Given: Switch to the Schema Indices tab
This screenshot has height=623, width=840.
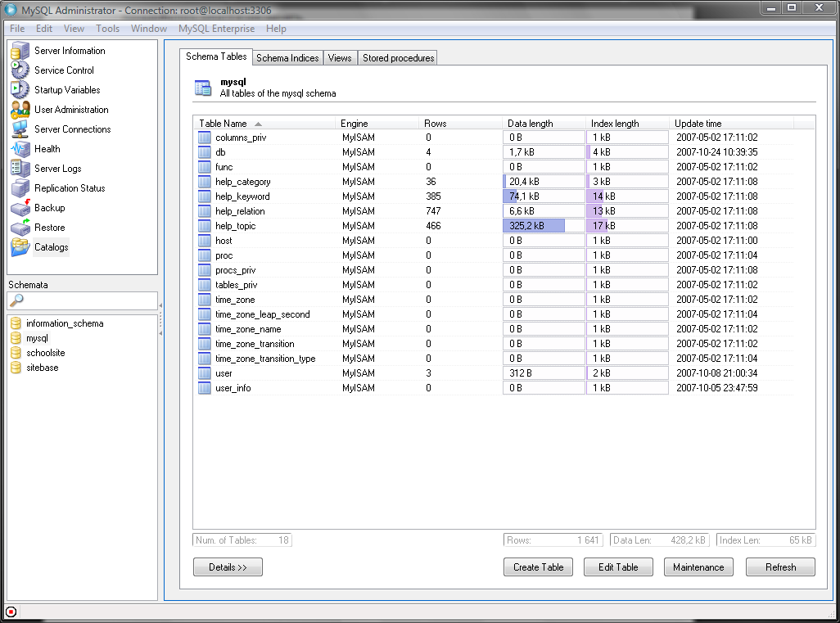Looking at the screenshot, I should 287,58.
